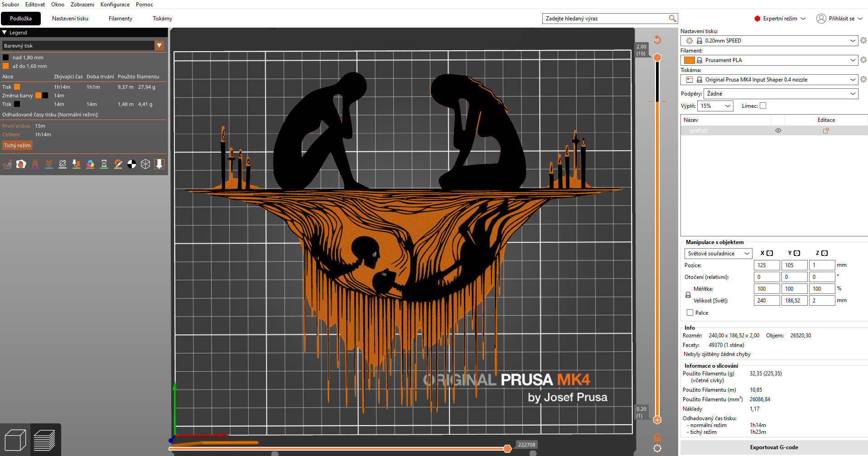868x456 pixels.
Task: Toggle deretractions icon with downward orange chevrons
Action: pyautogui.click(x=48, y=164)
